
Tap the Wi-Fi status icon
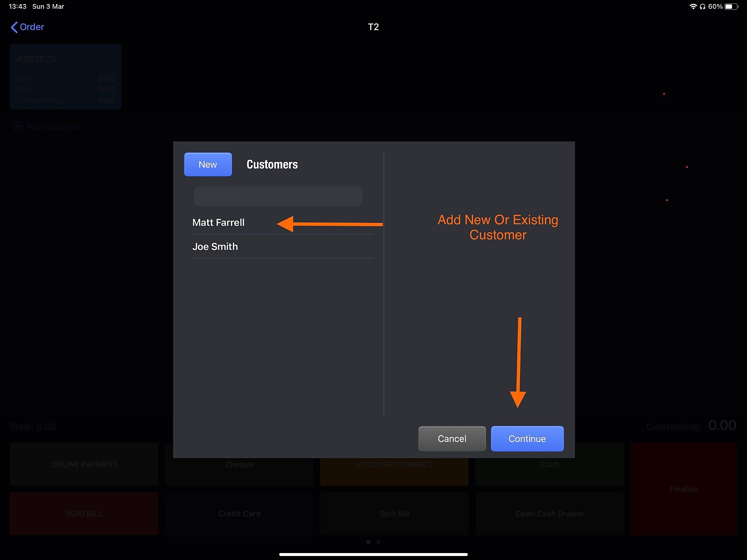coord(693,7)
